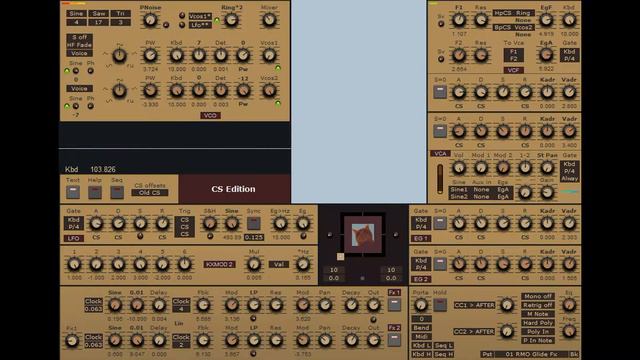Click the Vcos2 level knob
Viewport: 640px width, 360px height.
(x=269, y=91)
